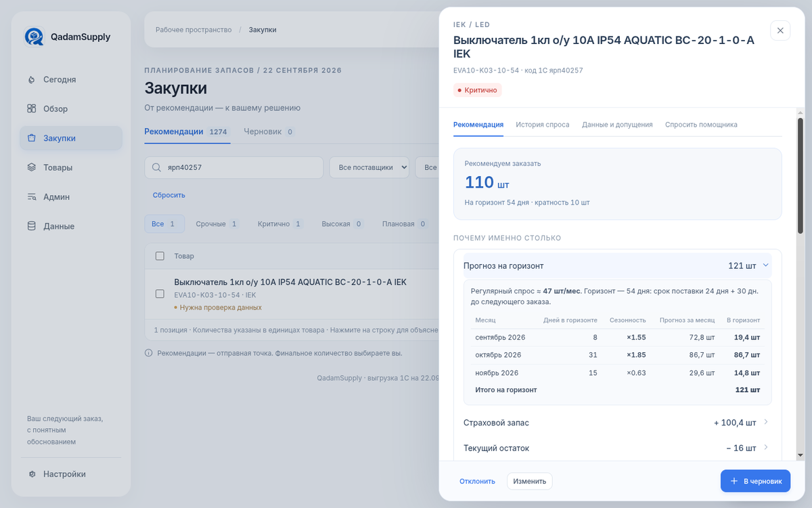Select the Черновик tab
The height and width of the screenshot is (508, 812).
tap(269, 131)
